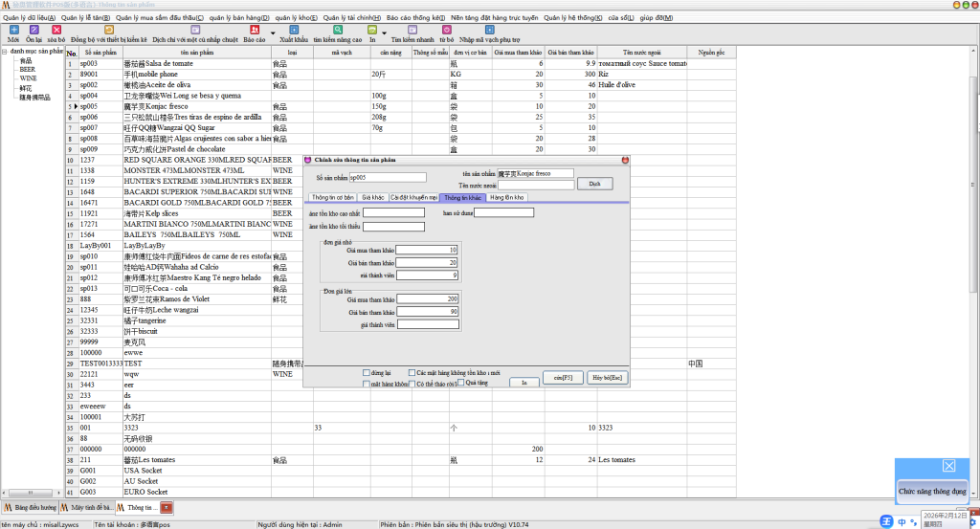Open dropdown arrow beside In toolbar button
The height and width of the screenshot is (529, 980).
tap(385, 32)
